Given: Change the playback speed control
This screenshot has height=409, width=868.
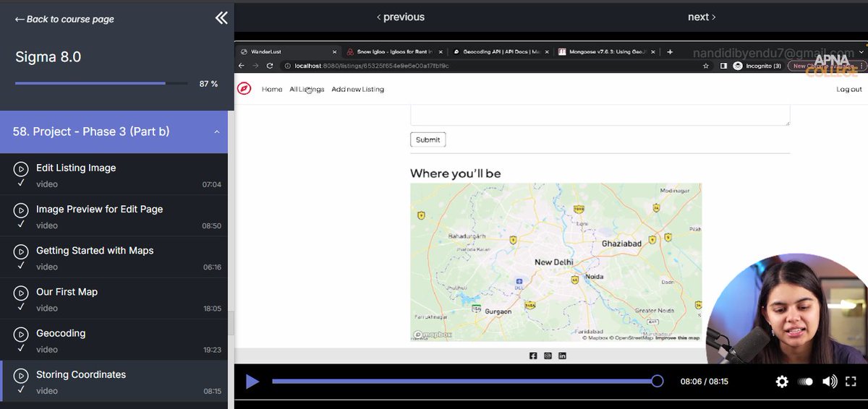Looking at the screenshot, I should point(805,382).
